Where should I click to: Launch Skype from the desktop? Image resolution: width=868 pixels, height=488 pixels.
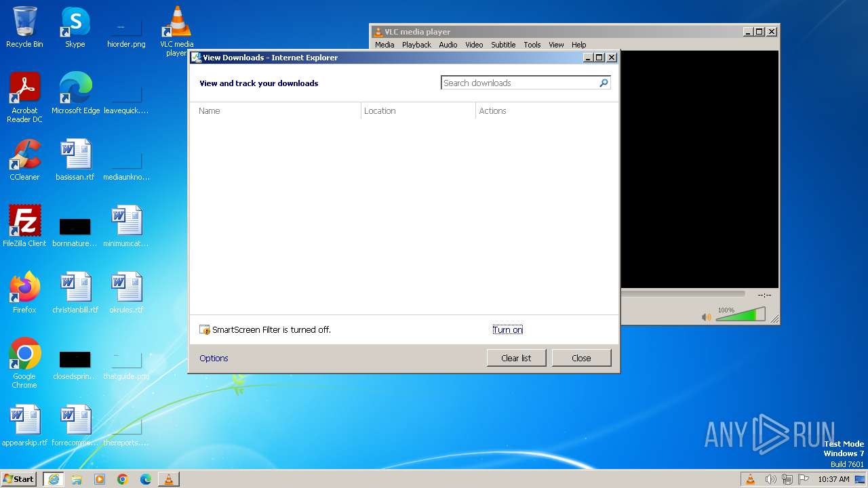click(75, 27)
